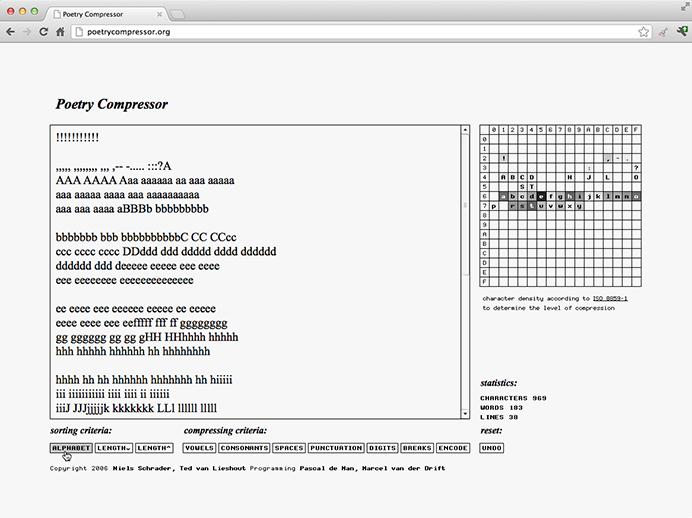Sort the poem with the ALPHABET button
The width and height of the screenshot is (692, 518).
click(71, 448)
